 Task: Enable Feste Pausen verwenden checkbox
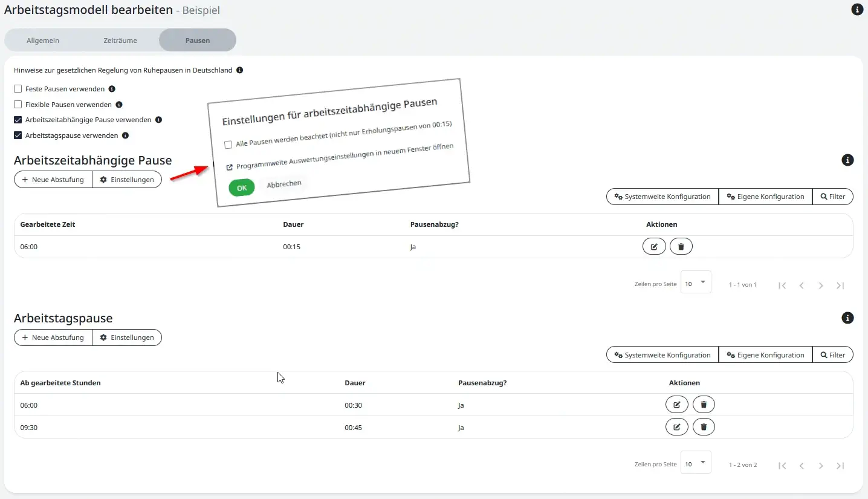pos(18,89)
